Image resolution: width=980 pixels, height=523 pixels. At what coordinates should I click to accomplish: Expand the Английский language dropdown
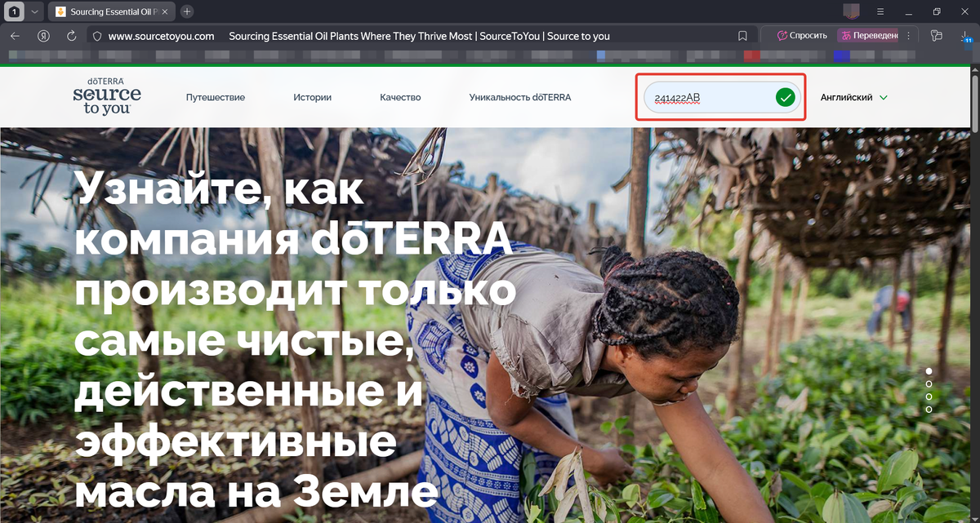[853, 97]
